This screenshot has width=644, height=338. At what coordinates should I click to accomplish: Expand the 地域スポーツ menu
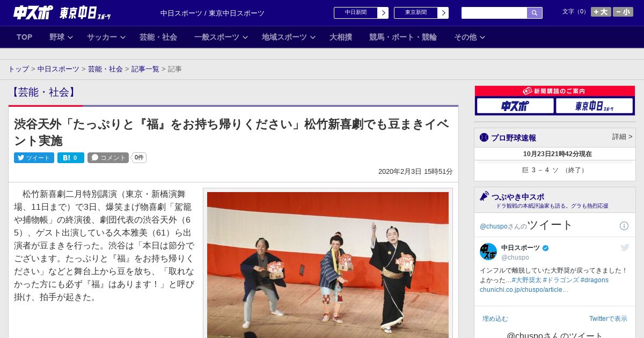[288, 37]
